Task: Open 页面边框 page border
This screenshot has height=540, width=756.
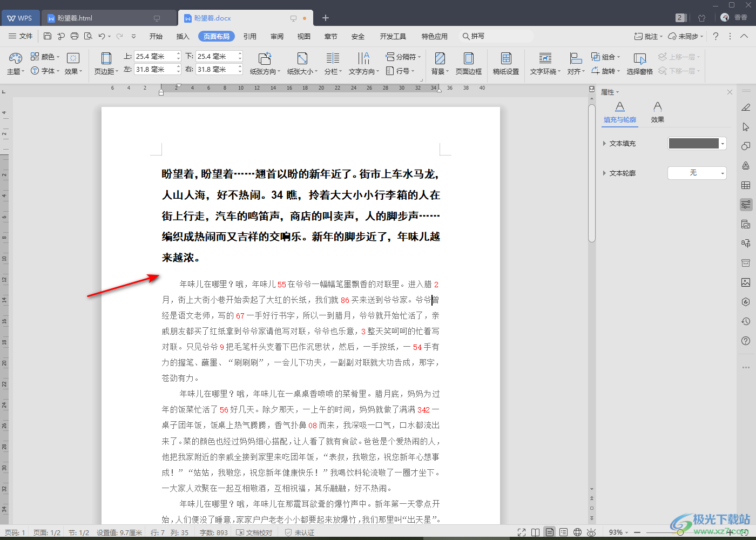Action: click(x=469, y=63)
